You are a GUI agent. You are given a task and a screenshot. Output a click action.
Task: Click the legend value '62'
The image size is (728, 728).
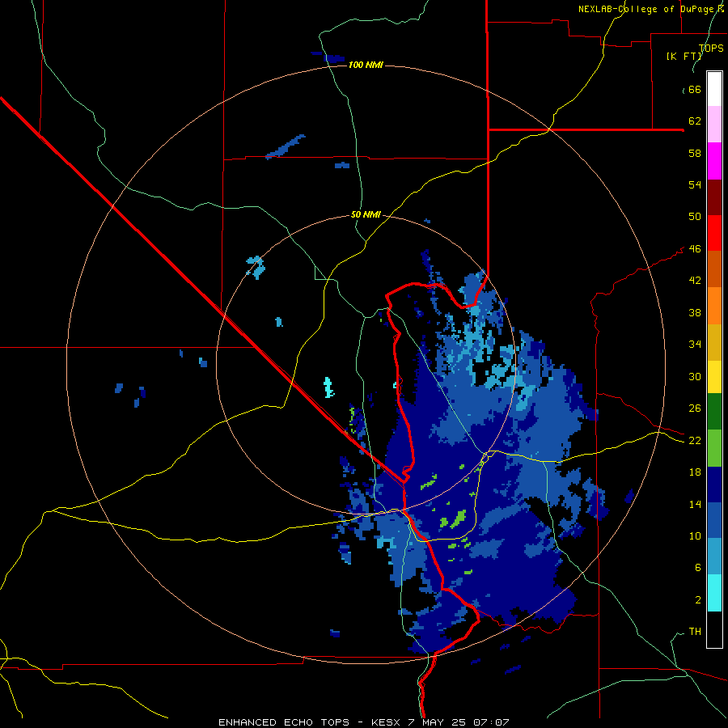695,121
